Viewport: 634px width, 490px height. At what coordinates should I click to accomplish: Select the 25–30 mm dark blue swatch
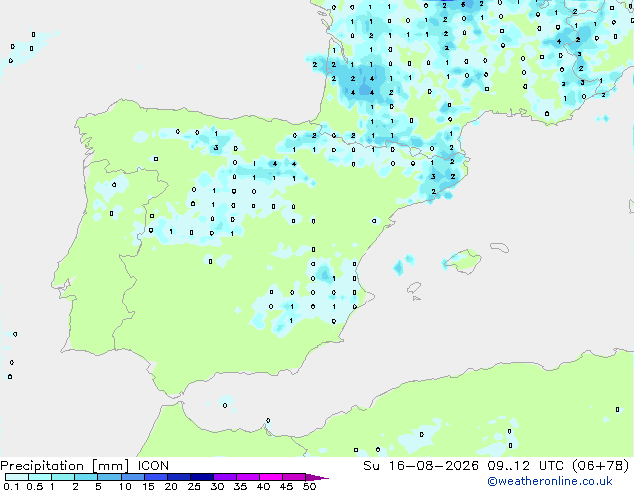(x=201, y=477)
